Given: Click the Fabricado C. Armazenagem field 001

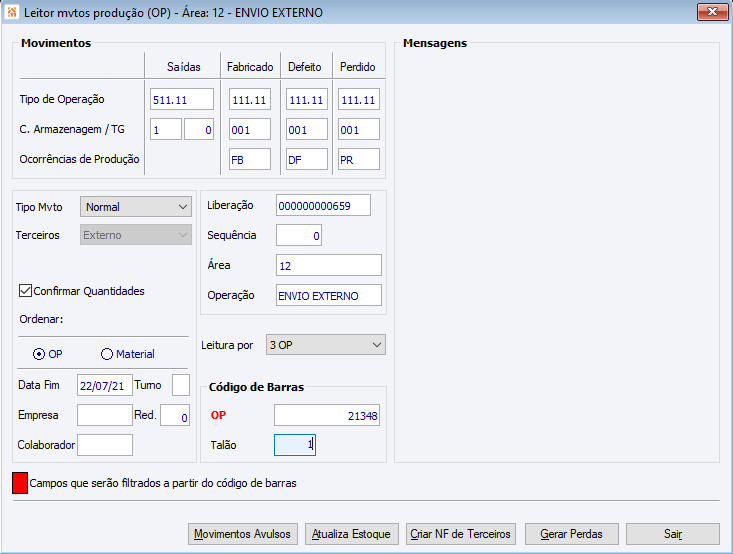Looking at the screenshot, I should (250, 130).
